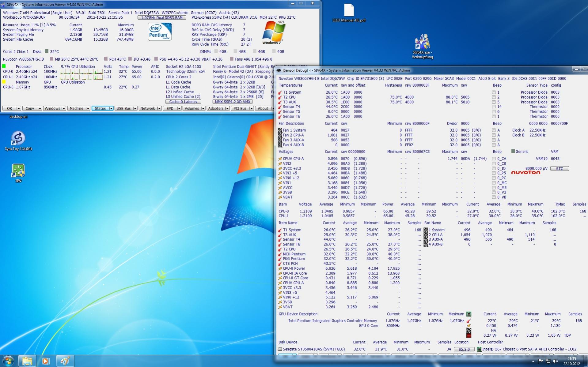Enable the 0_MC voltage beep checkbox
Screen dimensions: 588x367
[494, 183]
